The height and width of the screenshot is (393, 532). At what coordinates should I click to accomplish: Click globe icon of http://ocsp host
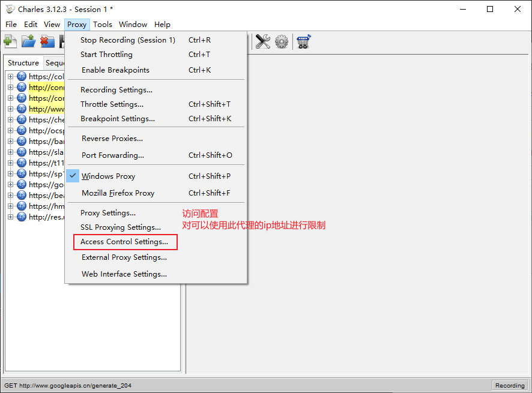[x=22, y=130]
